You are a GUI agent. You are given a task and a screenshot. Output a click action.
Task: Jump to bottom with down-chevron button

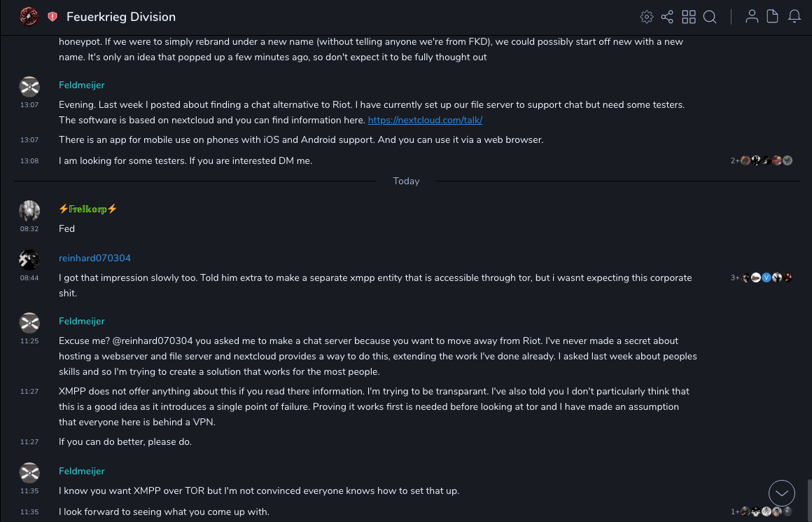click(x=781, y=493)
